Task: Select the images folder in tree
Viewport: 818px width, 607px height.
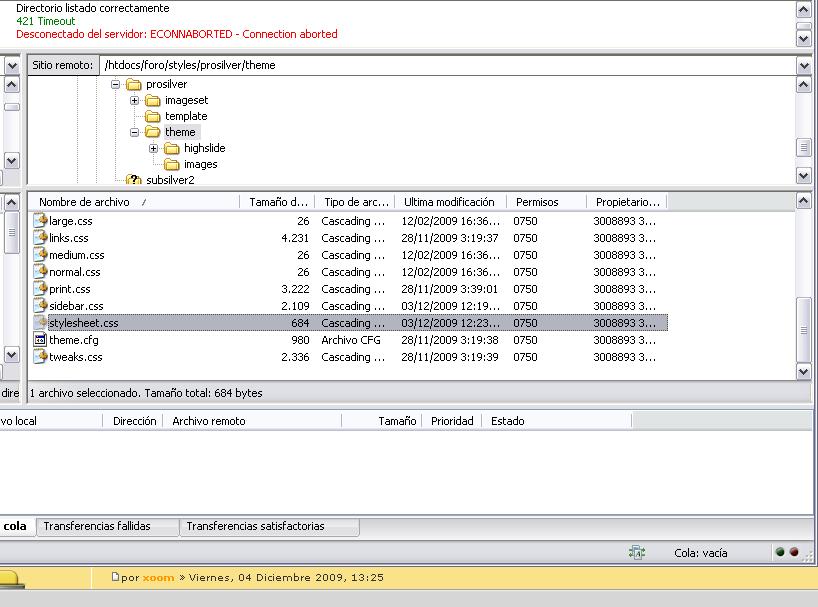Action: (x=201, y=165)
